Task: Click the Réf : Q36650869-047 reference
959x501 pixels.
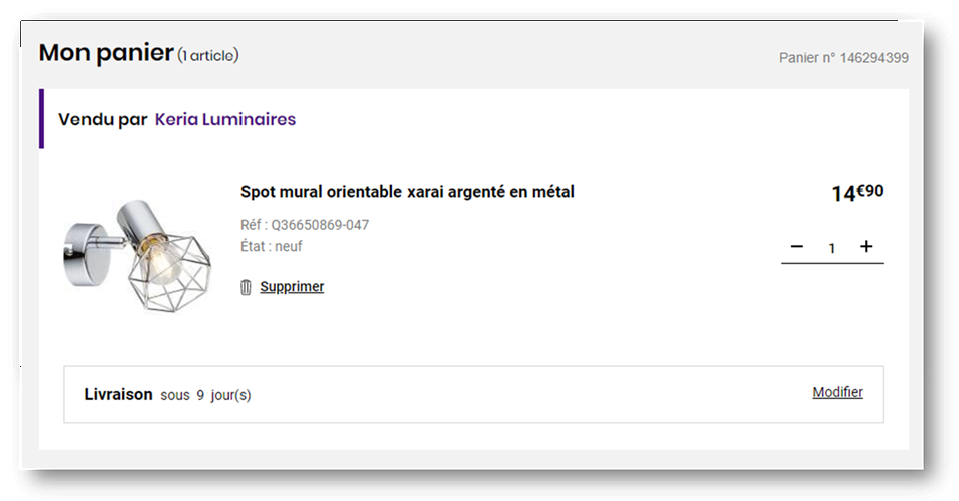Action: (304, 225)
